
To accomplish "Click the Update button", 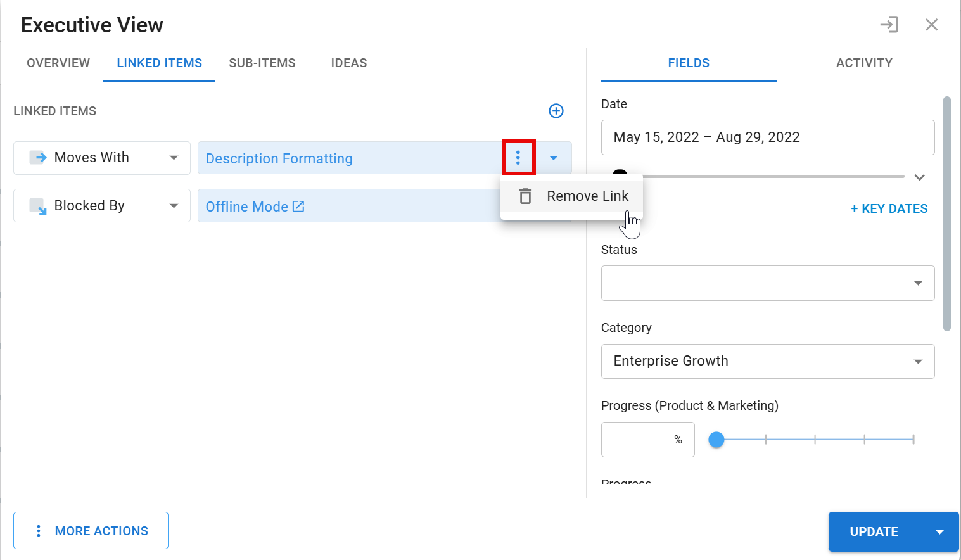I will click(874, 531).
